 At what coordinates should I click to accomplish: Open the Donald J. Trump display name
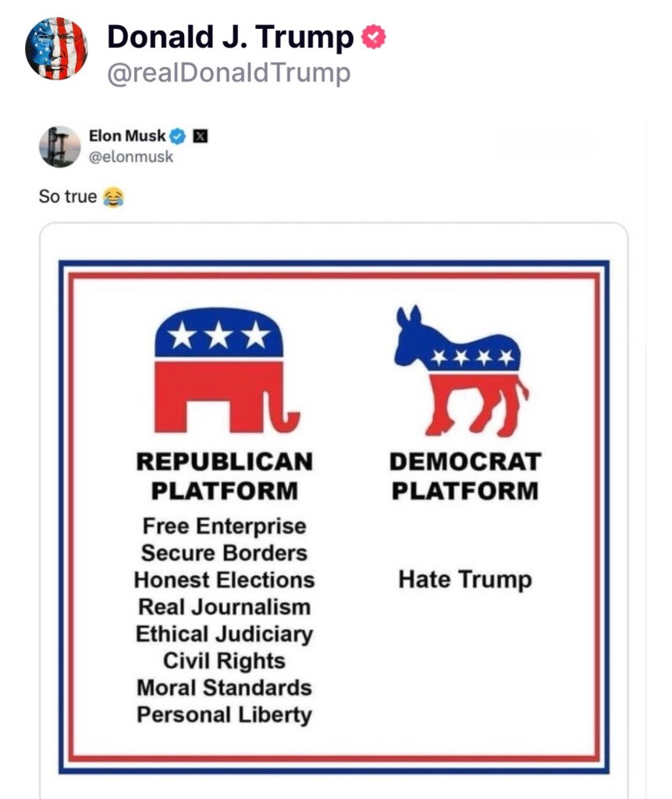pos(230,37)
